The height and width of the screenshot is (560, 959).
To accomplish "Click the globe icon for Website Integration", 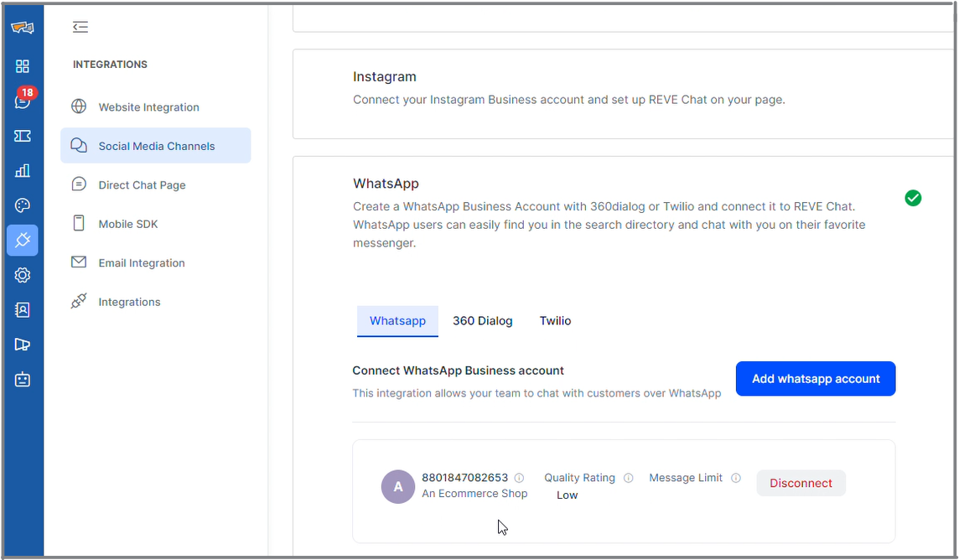I will pos(79,106).
